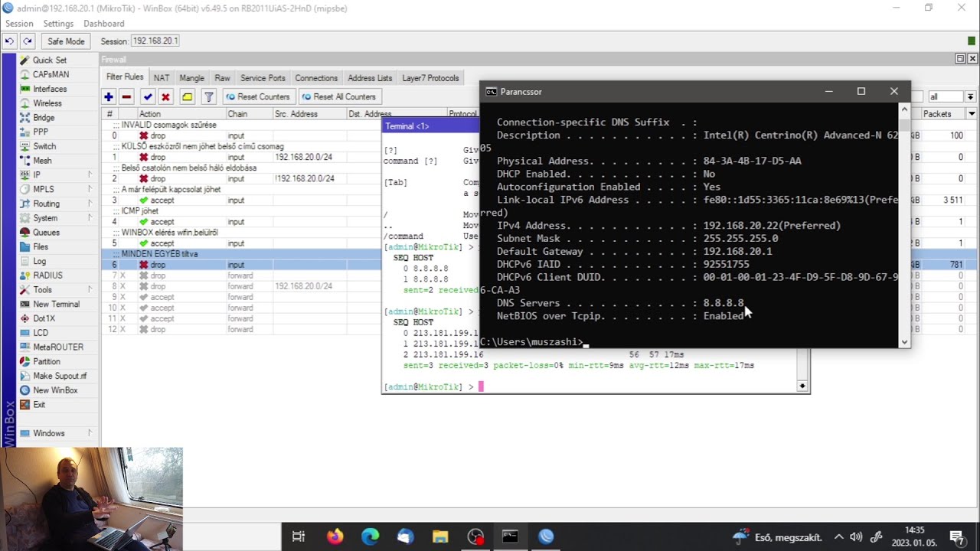The height and width of the screenshot is (551, 980).
Task: Add a comment using the yellow note icon
Action: point(187,97)
